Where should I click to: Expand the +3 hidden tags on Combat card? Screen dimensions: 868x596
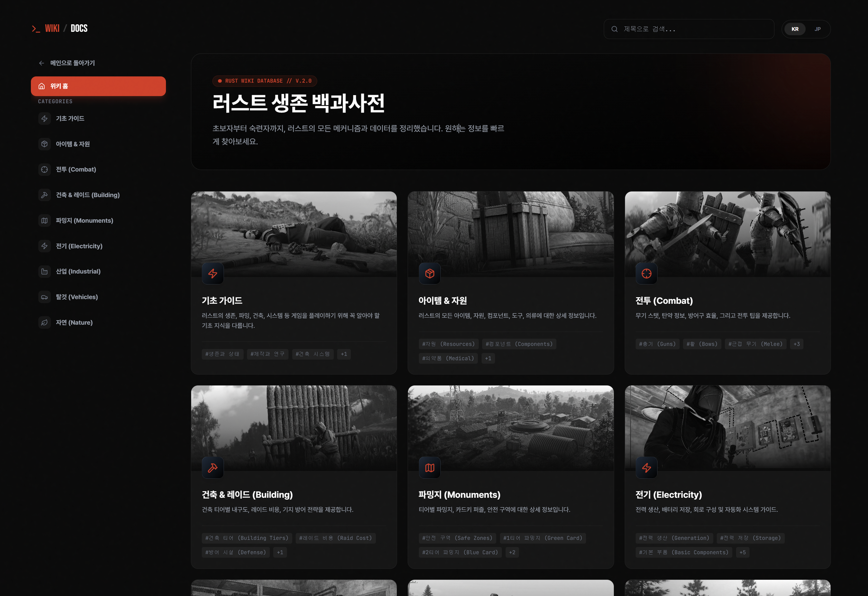click(x=797, y=344)
